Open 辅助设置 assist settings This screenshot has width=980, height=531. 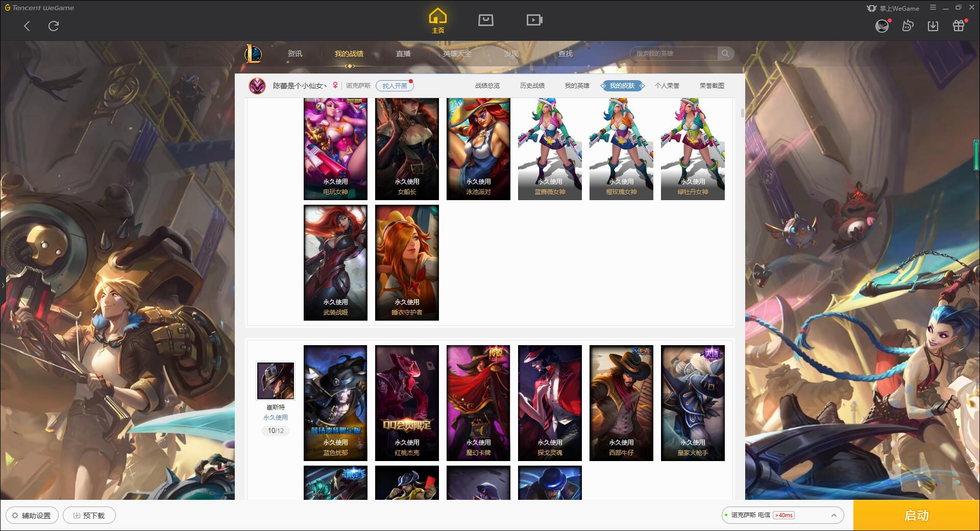[32, 516]
